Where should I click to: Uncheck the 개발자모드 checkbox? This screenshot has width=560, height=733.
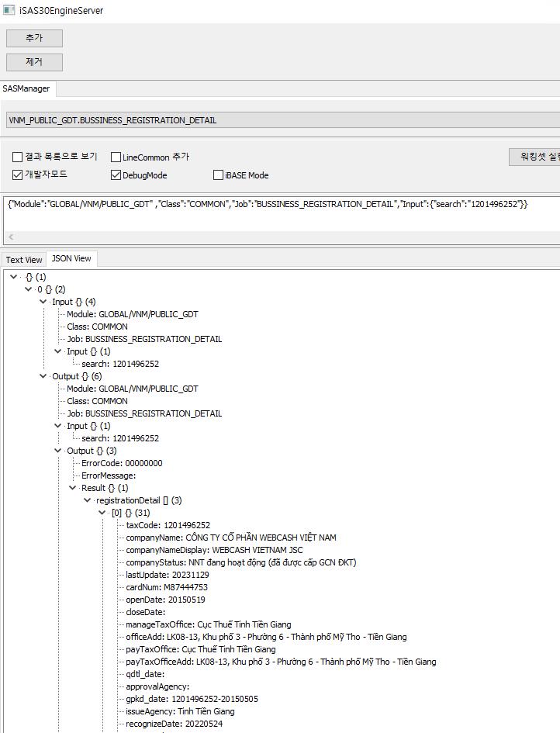click(17, 175)
